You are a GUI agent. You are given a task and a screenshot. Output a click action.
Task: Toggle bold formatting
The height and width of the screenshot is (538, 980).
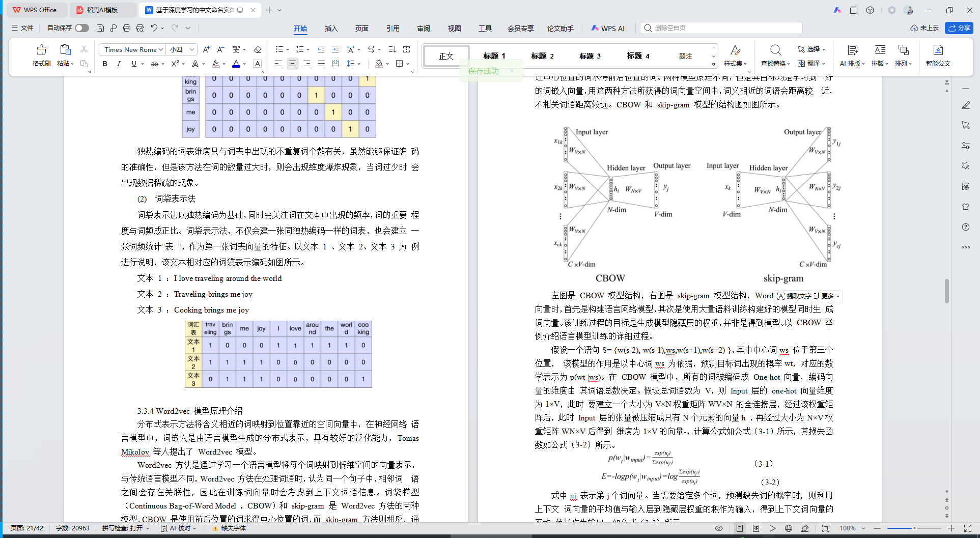pyautogui.click(x=105, y=64)
